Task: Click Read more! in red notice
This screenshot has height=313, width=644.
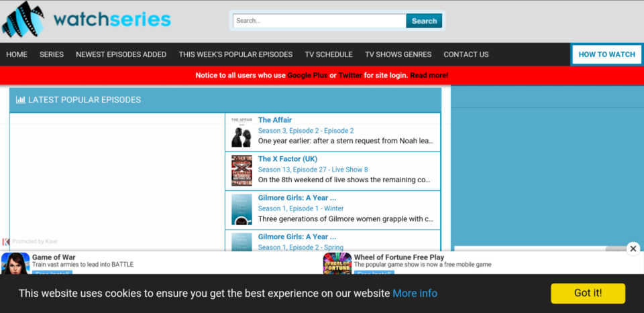Action: (429, 76)
